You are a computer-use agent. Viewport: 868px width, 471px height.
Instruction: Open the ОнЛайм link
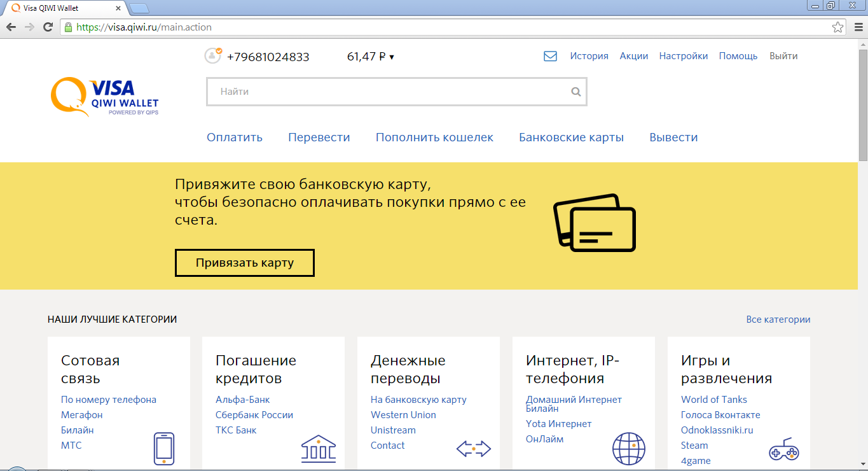tap(545, 439)
